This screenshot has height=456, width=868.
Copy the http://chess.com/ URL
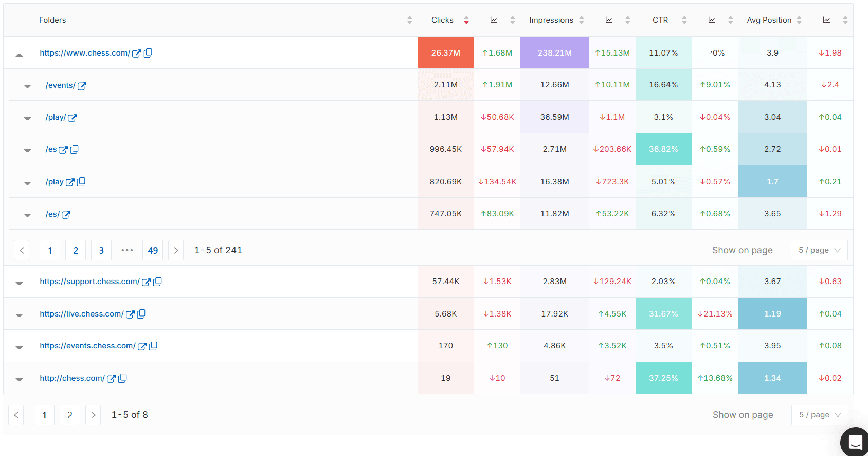click(x=122, y=378)
